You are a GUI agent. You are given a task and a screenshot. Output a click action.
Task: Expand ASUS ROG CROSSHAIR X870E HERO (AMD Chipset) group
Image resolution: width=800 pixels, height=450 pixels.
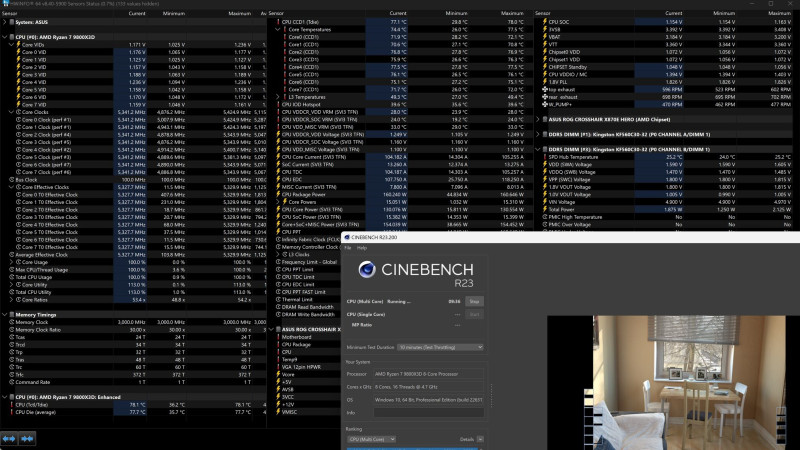point(538,119)
